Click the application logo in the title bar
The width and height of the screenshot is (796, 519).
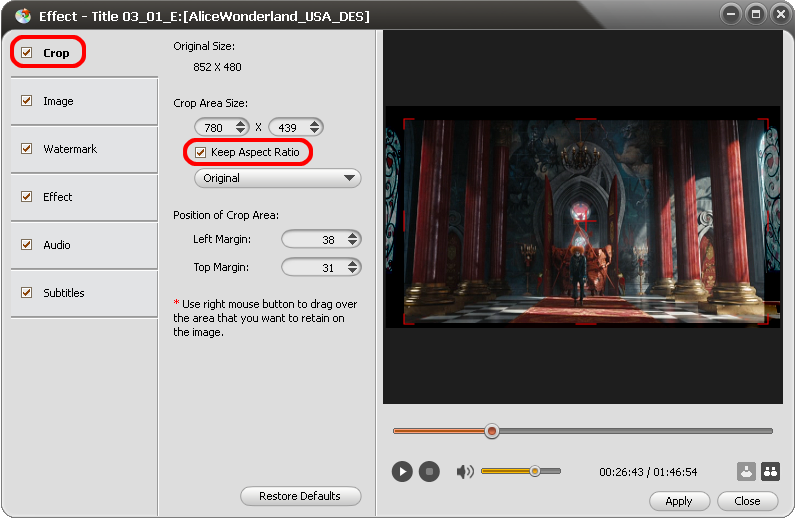tap(23, 16)
